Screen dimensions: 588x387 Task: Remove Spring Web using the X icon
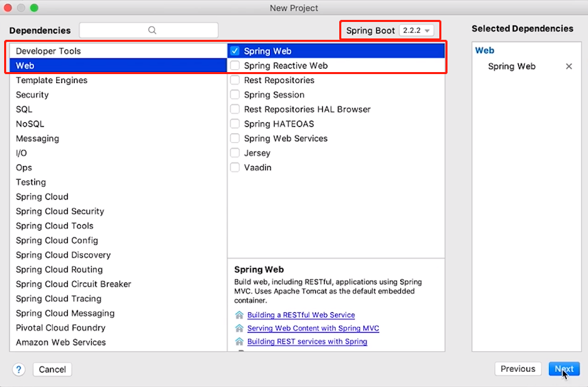pyautogui.click(x=568, y=67)
